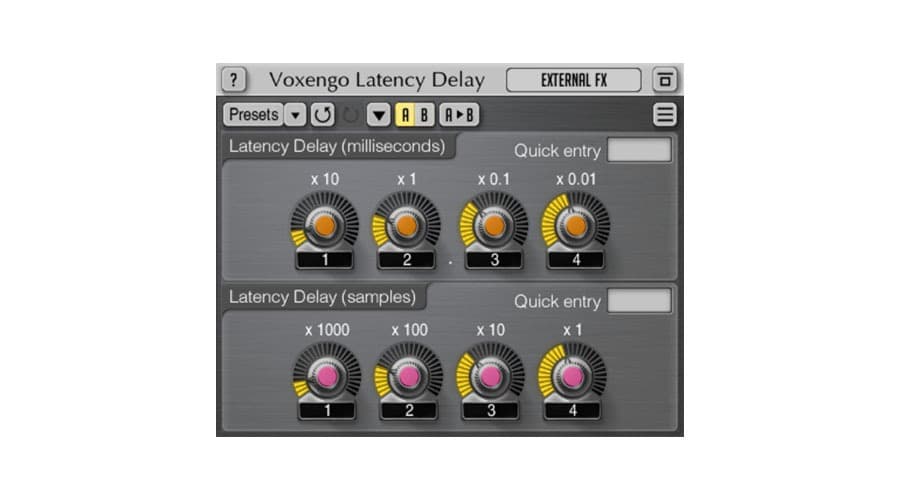Copy state A to B
Image resolution: width=900 pixels, height=500 pixels.
click(x=460, y=115)
